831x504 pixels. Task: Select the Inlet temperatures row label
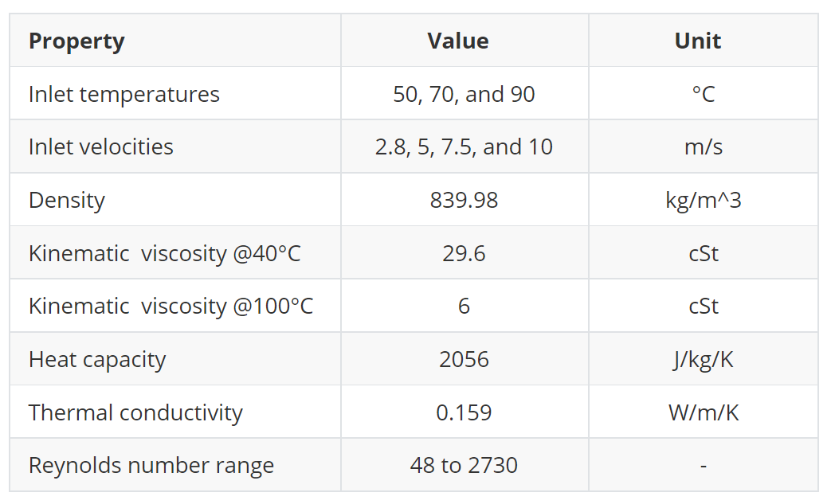tap(124, 94)
